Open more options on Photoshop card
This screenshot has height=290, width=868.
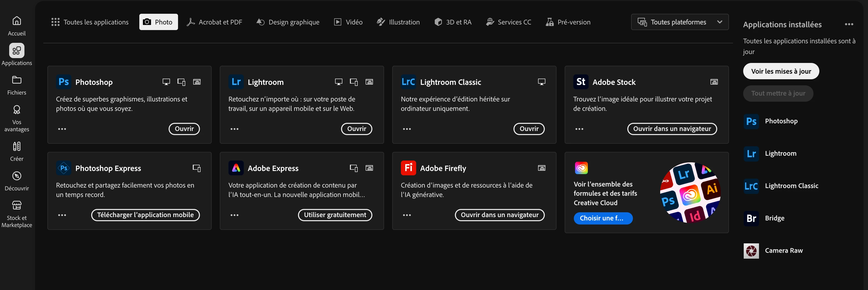tap(62, 129)
